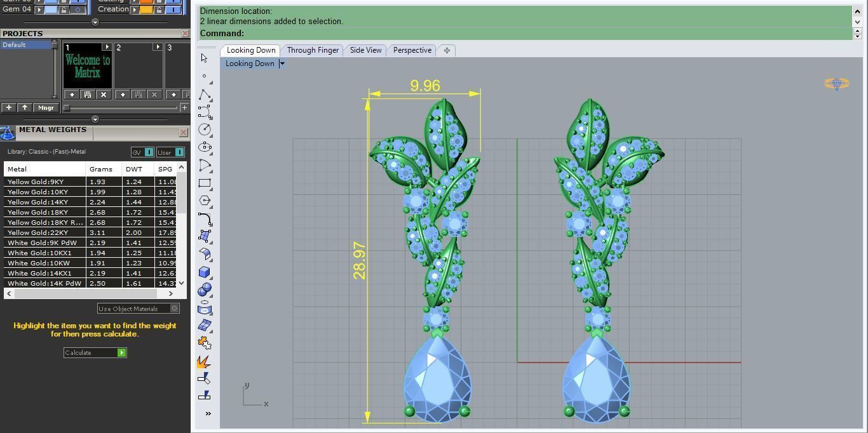
Task: Click the project thumbnail size slider handle
Action: pos(67,108)
